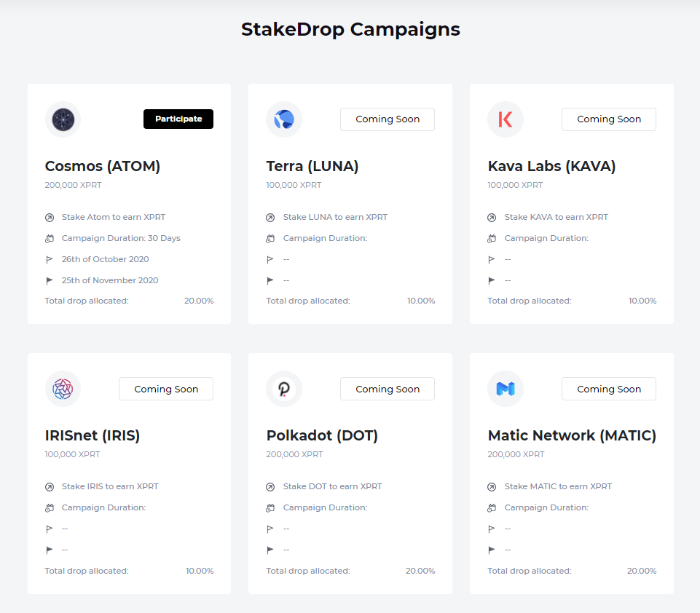Click Stake MATIC to earn XPRT text

tap(558, 487)
